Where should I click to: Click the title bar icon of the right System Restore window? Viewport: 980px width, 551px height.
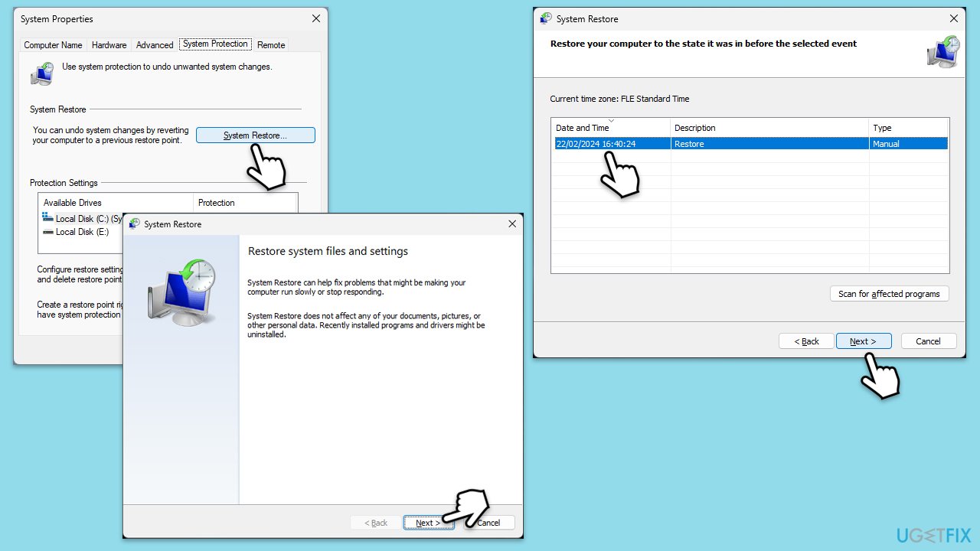pyautogui.click(x=546, y=18)
